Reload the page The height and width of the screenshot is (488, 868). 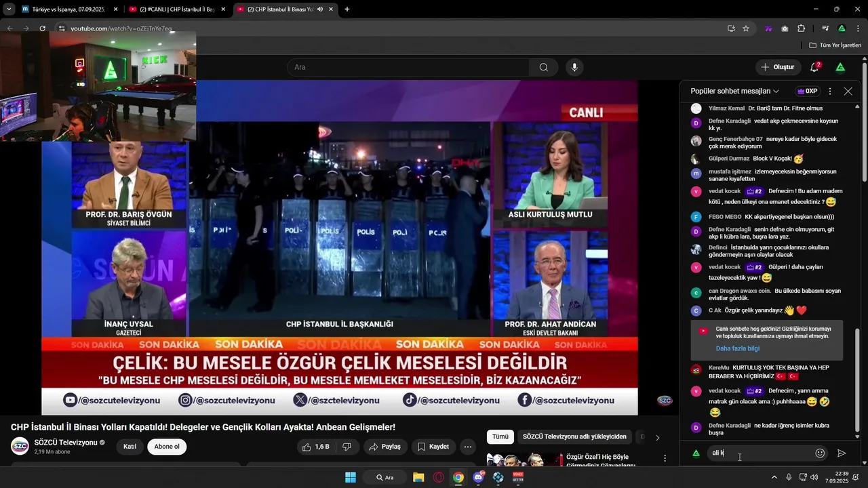coord(42,28)
